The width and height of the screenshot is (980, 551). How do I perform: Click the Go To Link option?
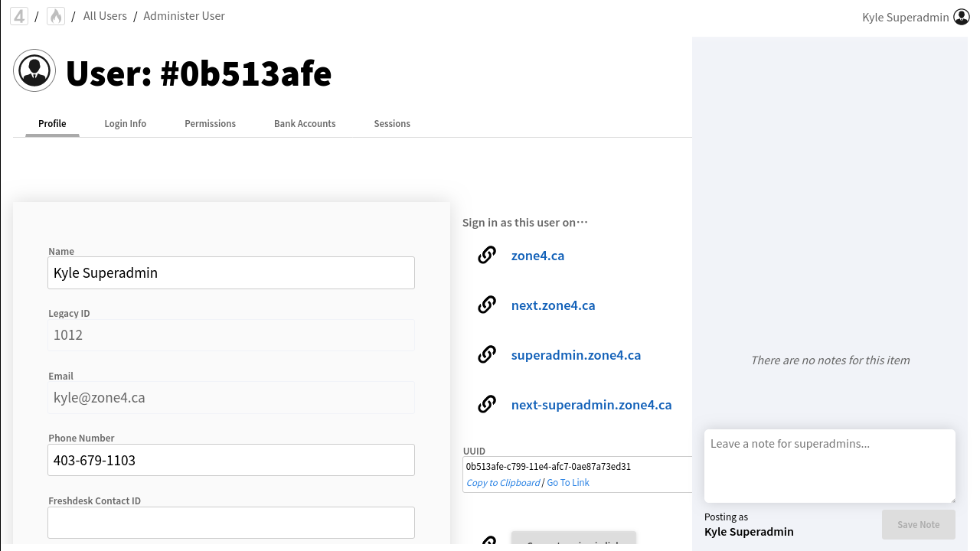(568, 483)
